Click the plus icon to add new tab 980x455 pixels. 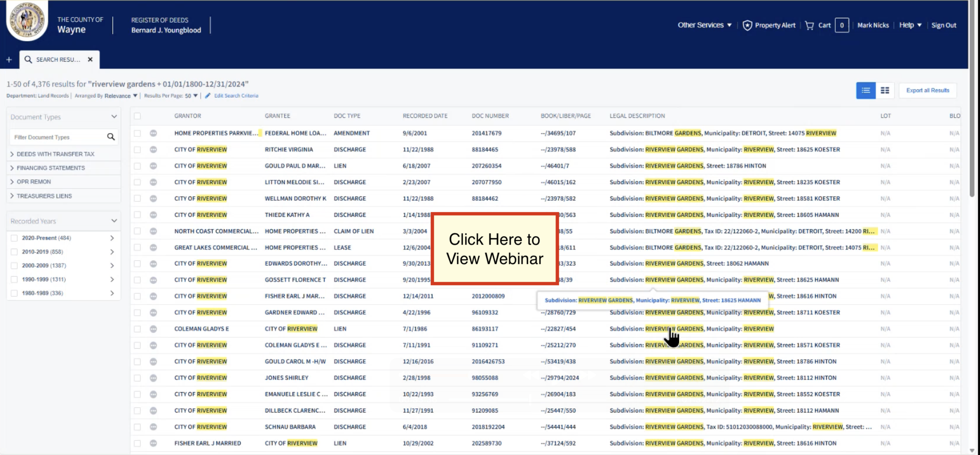(x=9, y=60)
